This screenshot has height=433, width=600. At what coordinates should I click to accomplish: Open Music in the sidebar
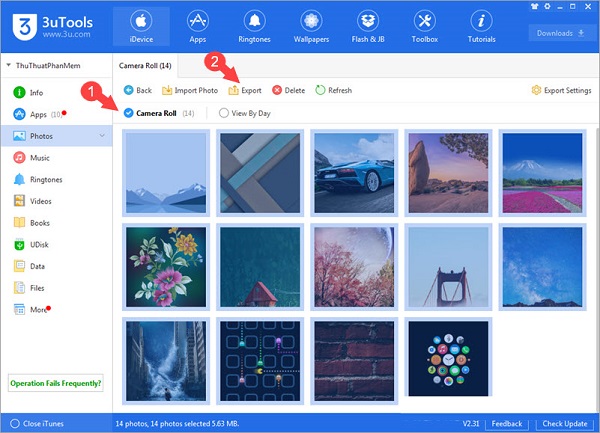pos(39,157)
